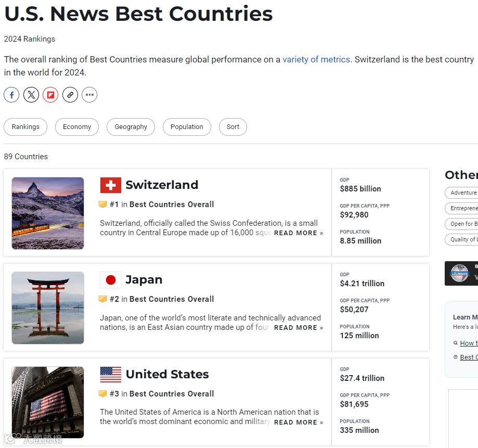The width and height of the screenshot is (478, 448).
Task: Select the Entrepreneurship ranking pill
Action: point(461,208)
